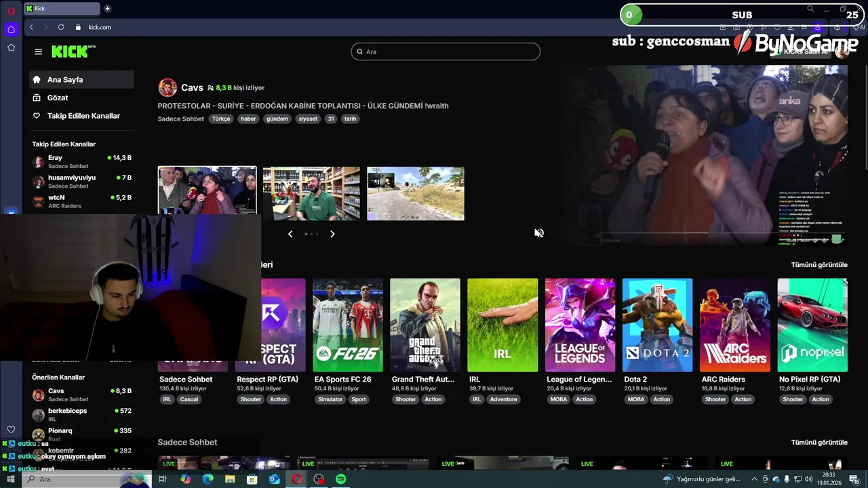Launch Microsoft Edge from the taskbar
The height and width of the screenshot is (488, 868).
point(208,479)
